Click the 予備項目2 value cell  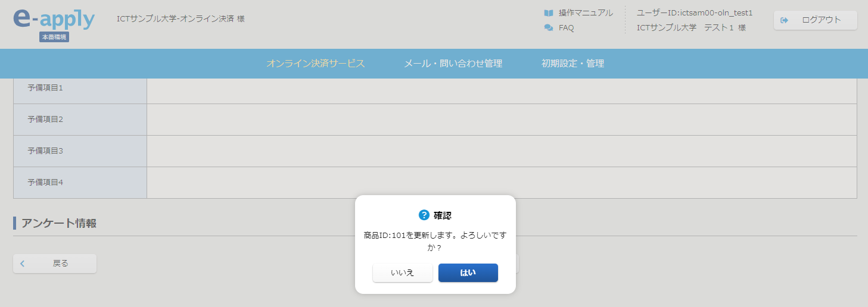click(x=501, y=120)
